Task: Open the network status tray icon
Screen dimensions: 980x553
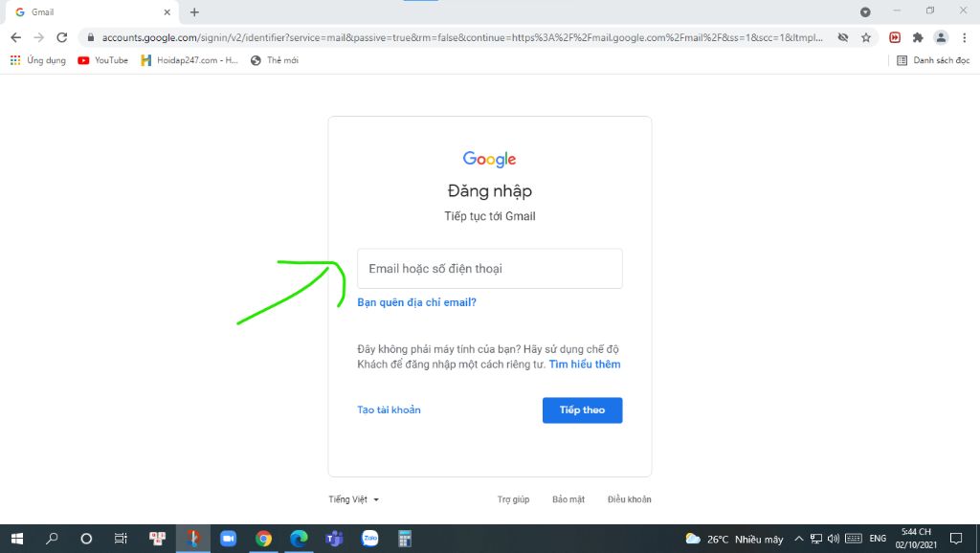Action: [x=816, y=539]
